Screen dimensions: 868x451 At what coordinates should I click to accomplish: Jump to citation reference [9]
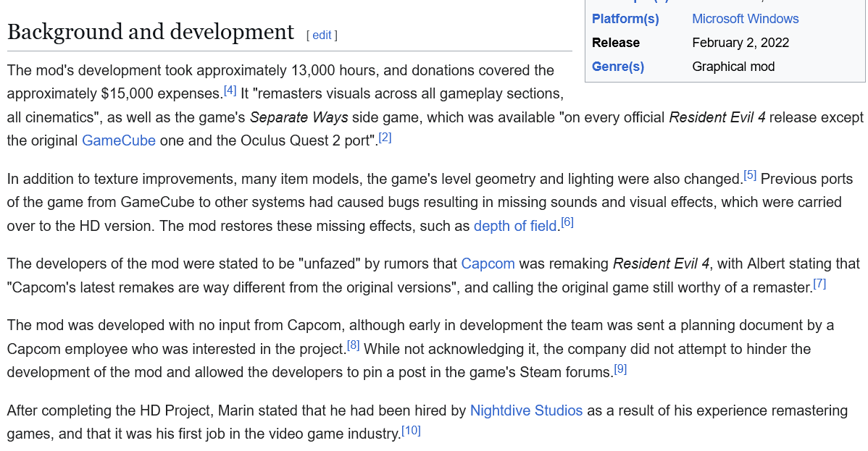620,368
